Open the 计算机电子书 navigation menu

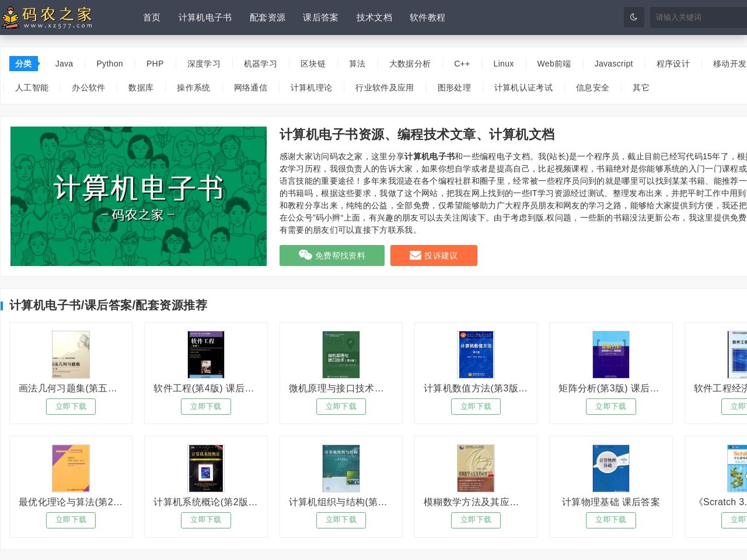point(205,17)
